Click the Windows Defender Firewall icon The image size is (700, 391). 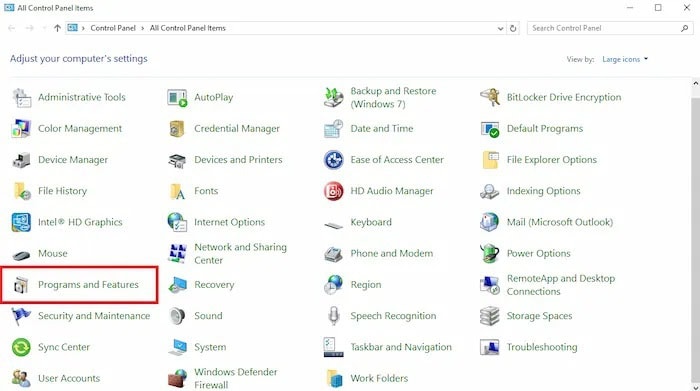tap(177, 379)
